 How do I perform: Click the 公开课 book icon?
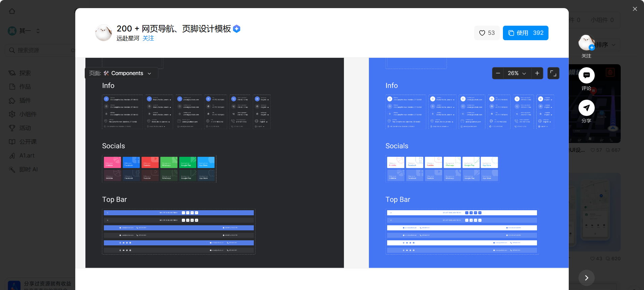(12, 142)
